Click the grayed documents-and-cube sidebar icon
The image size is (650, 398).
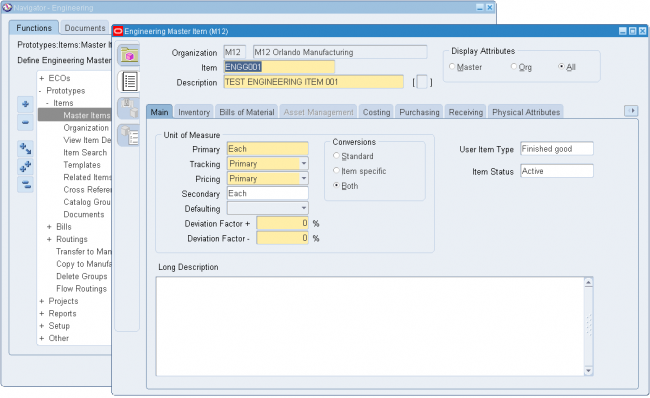coord(129,109)
